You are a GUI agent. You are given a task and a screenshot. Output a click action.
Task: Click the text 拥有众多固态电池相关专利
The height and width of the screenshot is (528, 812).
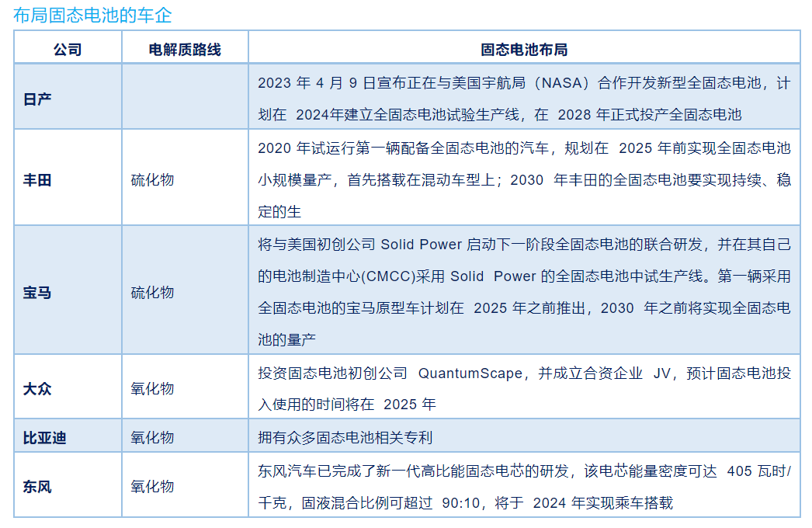pyautogui.click(x=345, y=438)
